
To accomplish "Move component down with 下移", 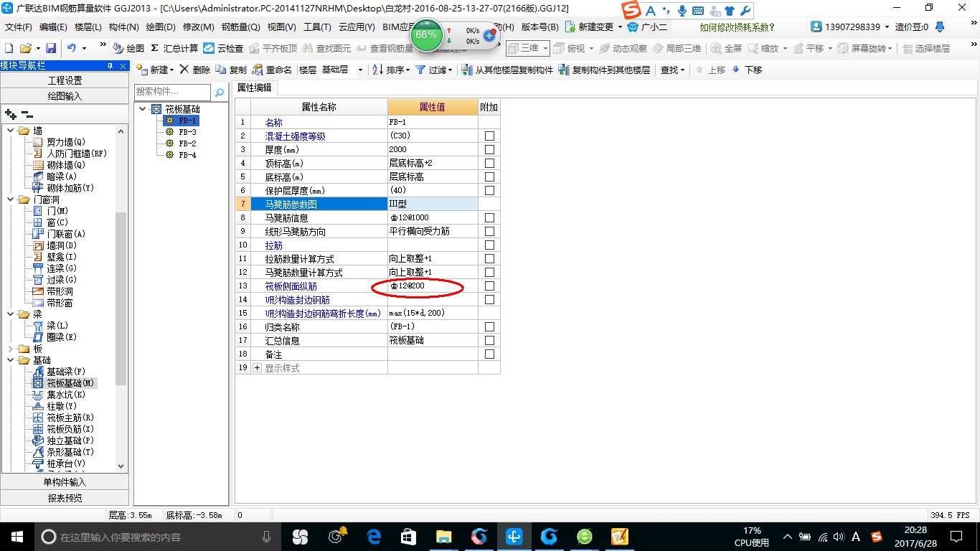I will [x=747, y=70].
